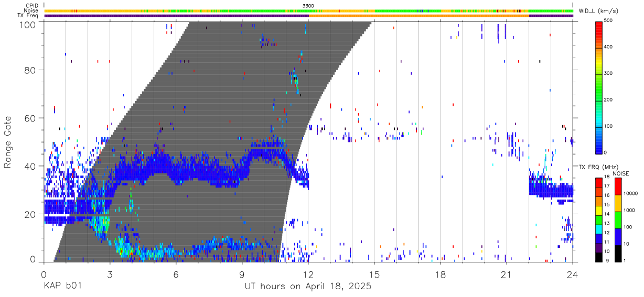Click the TX Freq row label
The height and width of the screenshot is (297, 644).
pos(28,15)
